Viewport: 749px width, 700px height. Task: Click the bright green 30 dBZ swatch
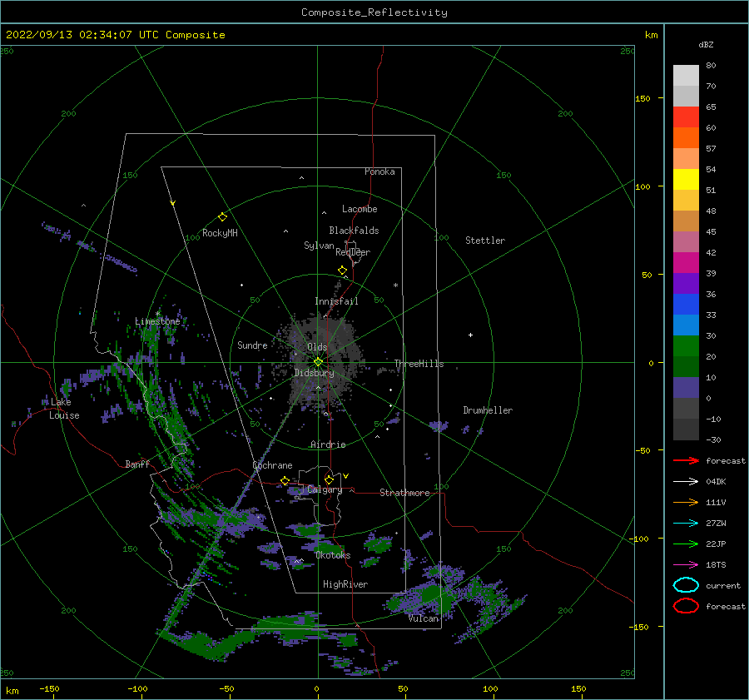coord(686,346)
